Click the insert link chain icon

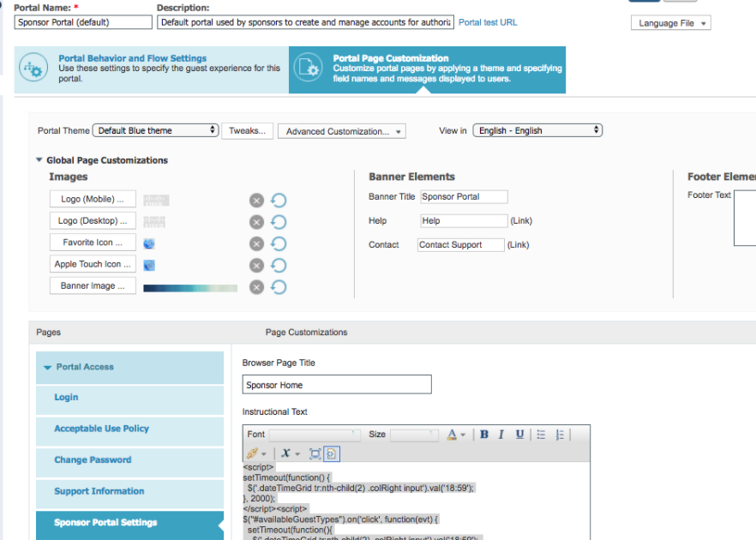(252, 453)
